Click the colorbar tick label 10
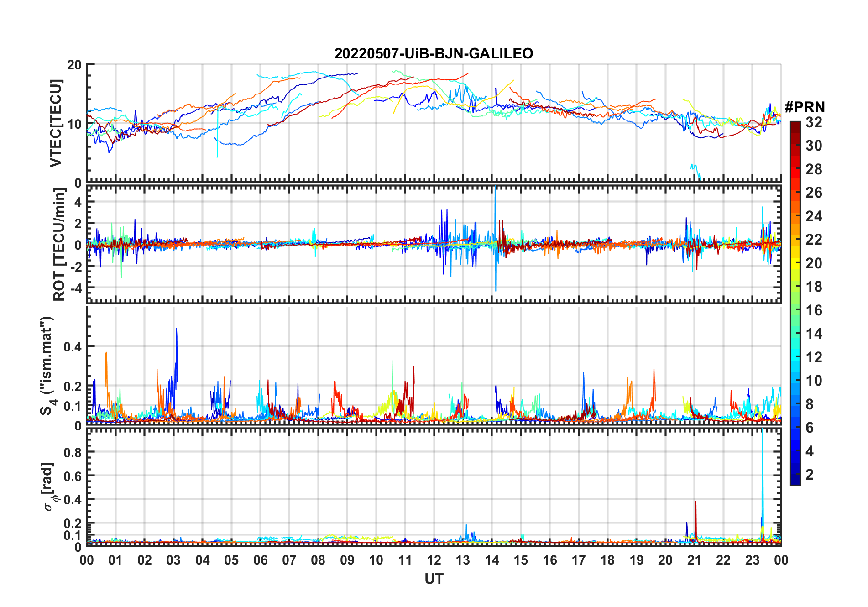 tap(814, 381)
